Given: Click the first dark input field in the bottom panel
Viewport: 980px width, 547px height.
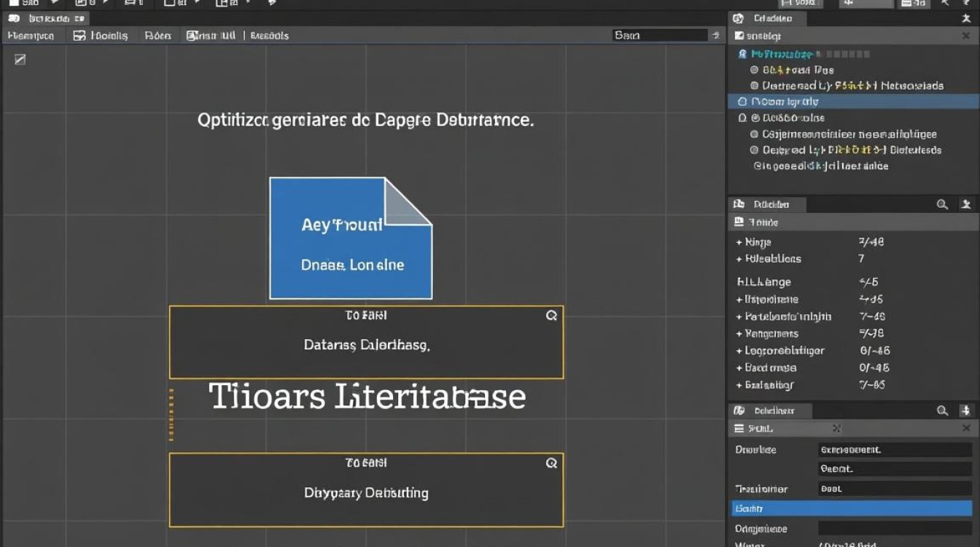Looking at the screenshot, I should coord(895,450).
